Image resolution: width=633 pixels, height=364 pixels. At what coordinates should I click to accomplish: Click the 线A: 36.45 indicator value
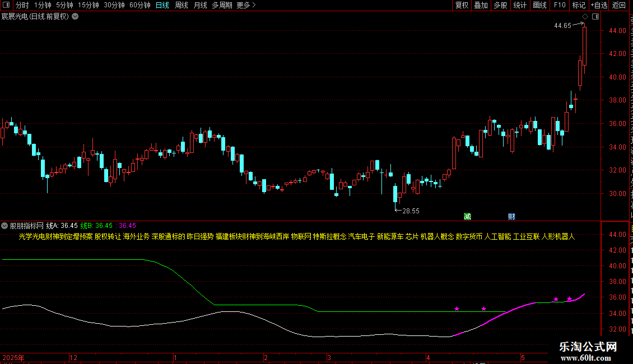point(62,226)
